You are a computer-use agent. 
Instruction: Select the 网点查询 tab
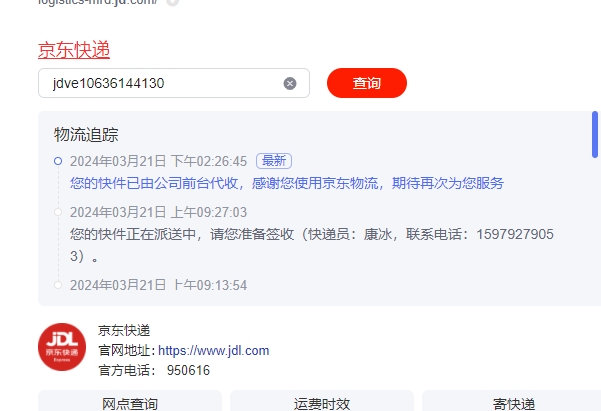pos(130,401)
